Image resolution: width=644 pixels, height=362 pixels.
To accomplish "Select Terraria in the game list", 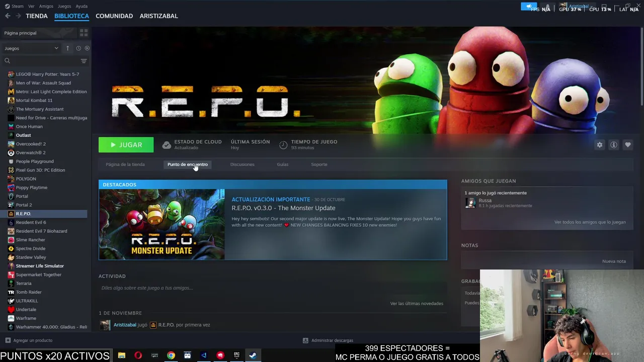I will click(x=24, y=283).
